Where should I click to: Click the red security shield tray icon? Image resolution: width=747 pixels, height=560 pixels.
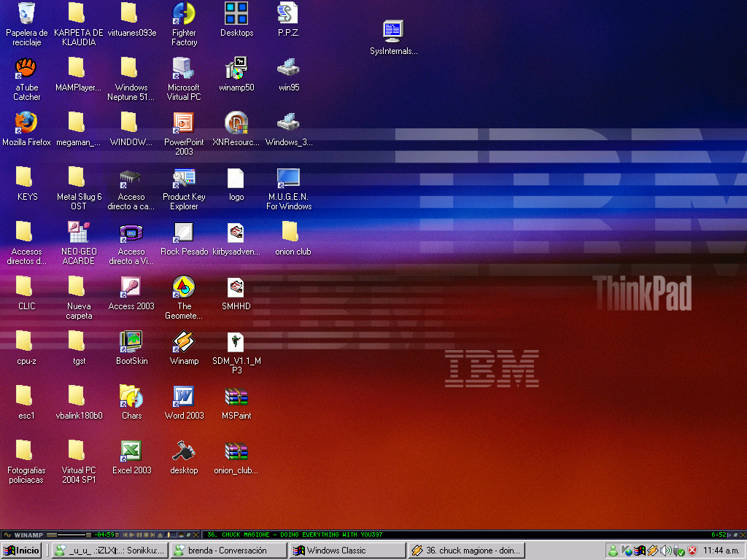click(x=692, y=551)
